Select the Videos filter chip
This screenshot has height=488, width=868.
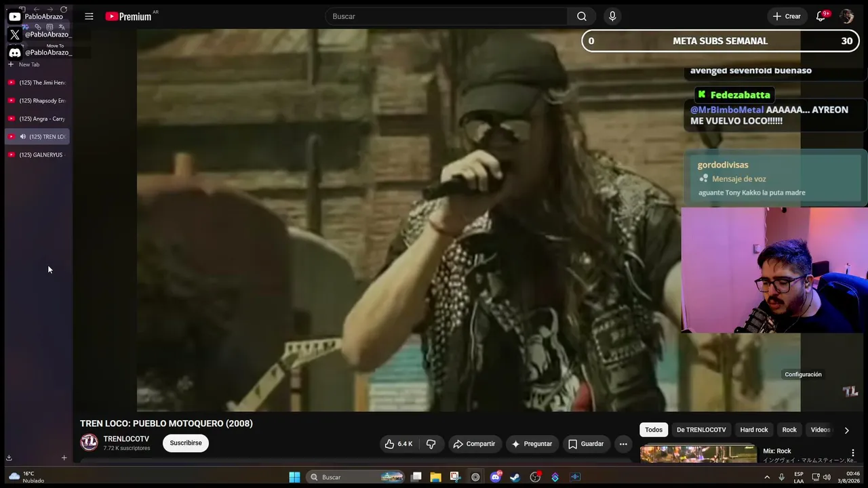(x=821, y=430)
